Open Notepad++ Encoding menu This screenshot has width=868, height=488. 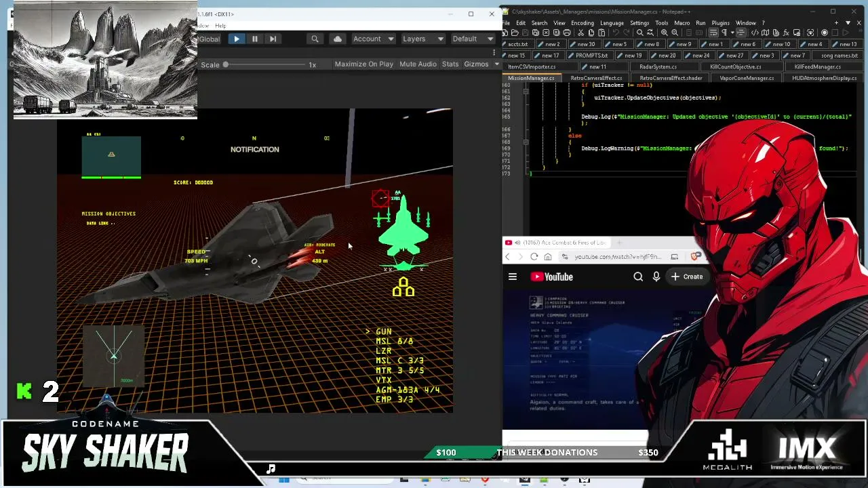[582, 23]
